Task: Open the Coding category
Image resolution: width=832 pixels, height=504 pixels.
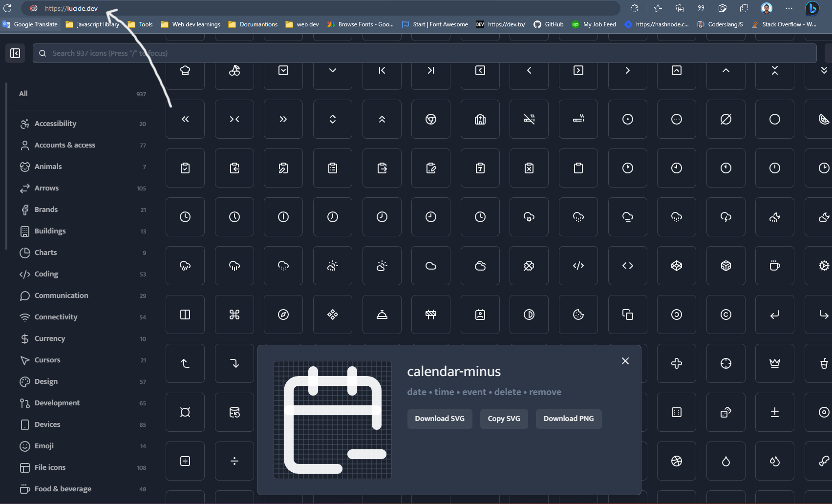Action: pyautogui.click(x=45, y=274)
